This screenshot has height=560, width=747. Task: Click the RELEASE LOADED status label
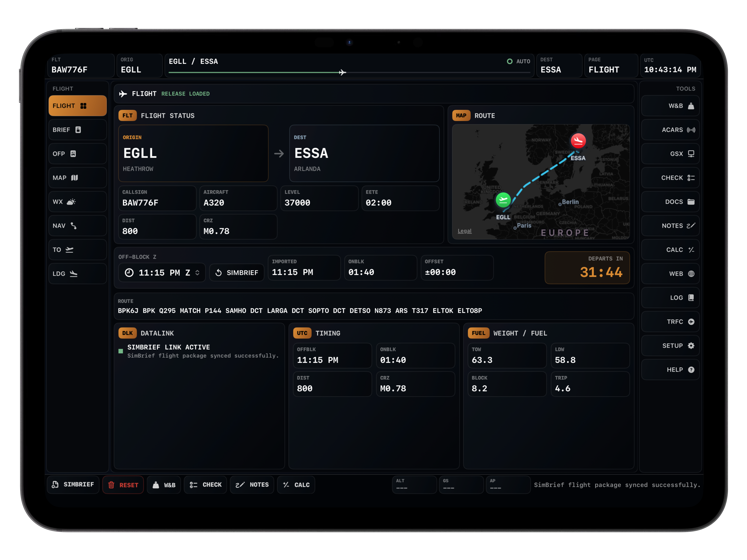[185, 94]
